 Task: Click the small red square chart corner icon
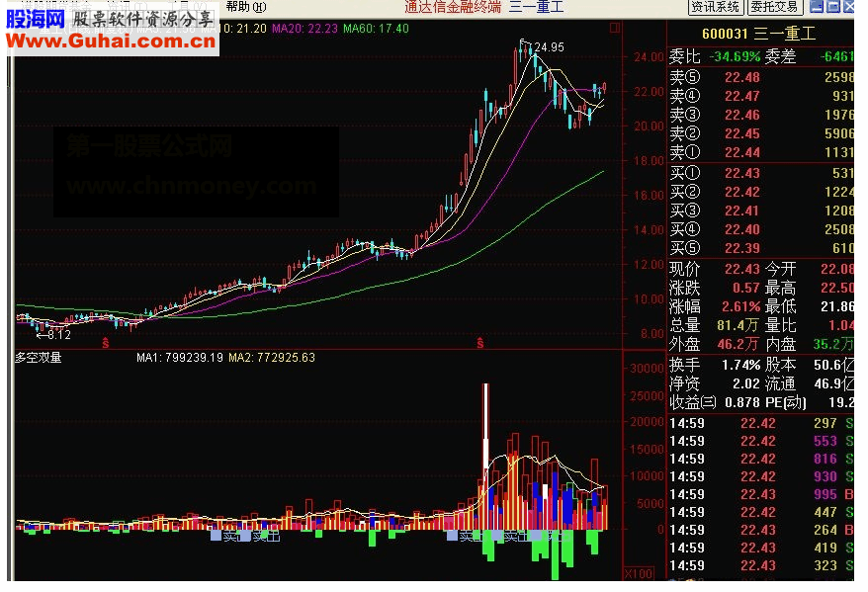pos(615,27)
